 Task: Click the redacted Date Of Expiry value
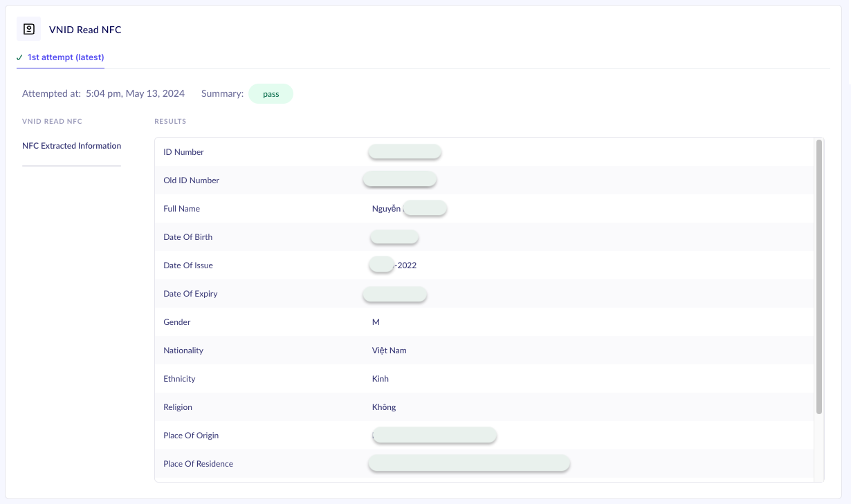[x=394, y=294]
